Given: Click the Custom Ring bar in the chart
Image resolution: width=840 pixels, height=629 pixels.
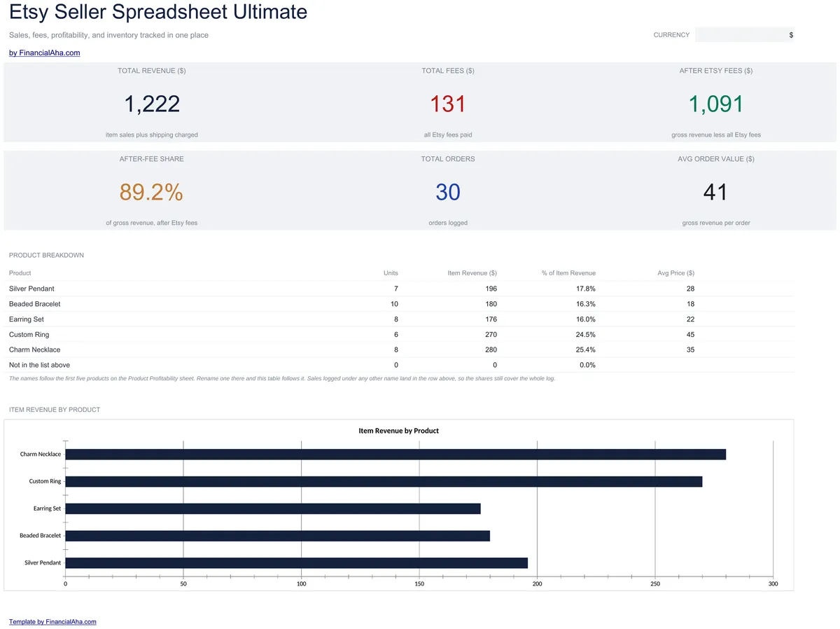Looking at the screenshot, I should pos(384,481).
